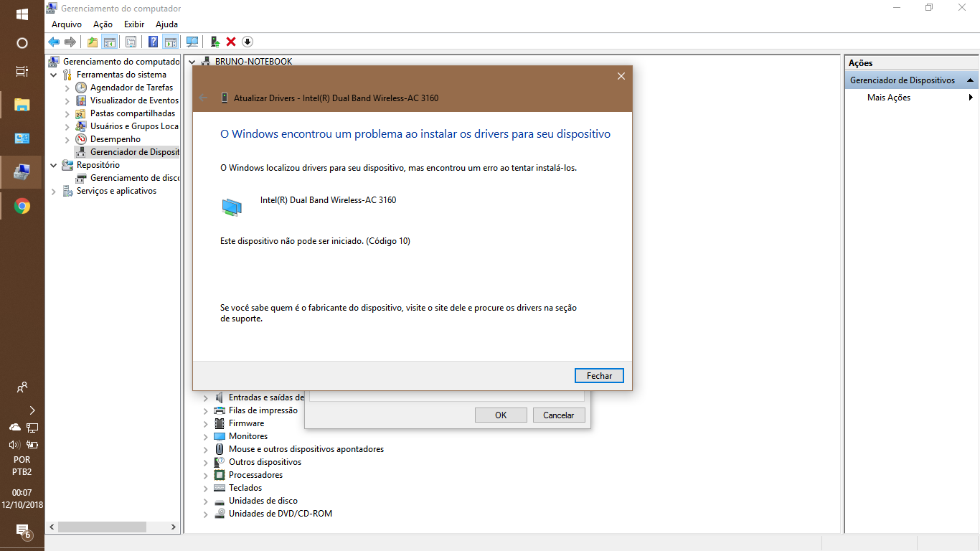Click the Unidades de DVD/CD-ROM disc icon
The width and height of the screenshot is (980, 551).
(x=220, y=514)
